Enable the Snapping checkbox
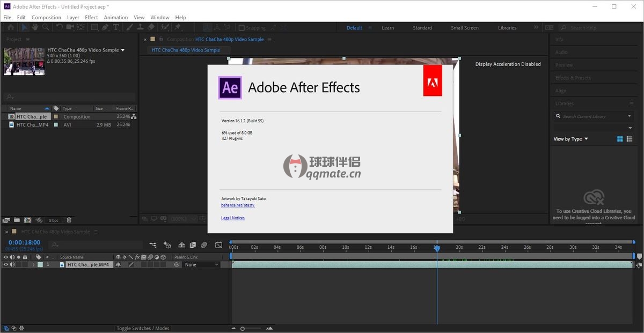This screenshot has width=644, height=333. tap(241, 28)
